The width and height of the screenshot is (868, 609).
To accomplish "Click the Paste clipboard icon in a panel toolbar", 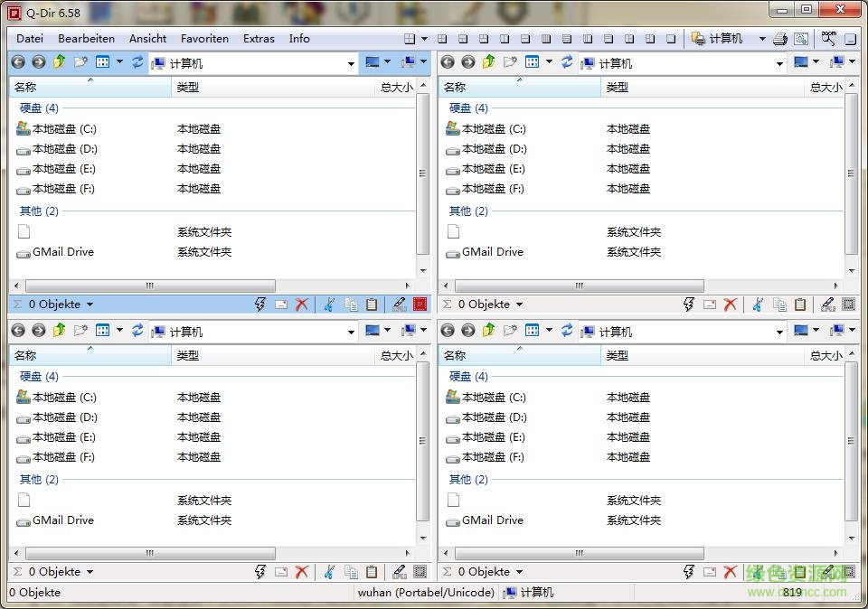I will (x=373, y=304).
